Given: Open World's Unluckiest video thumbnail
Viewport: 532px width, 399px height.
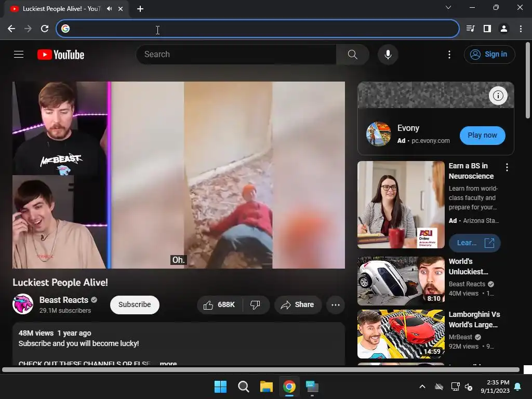Looking at the screenshot, I should (x=401, y=281).
